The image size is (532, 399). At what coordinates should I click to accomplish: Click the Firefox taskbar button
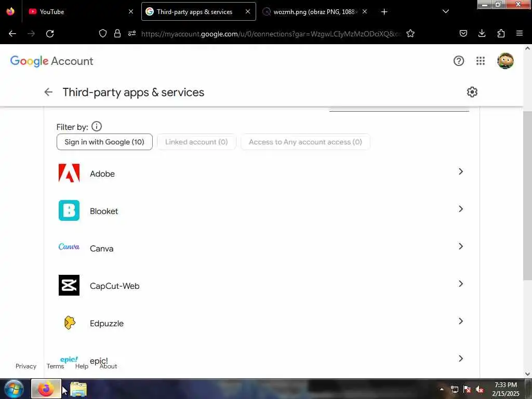point(46,389)
